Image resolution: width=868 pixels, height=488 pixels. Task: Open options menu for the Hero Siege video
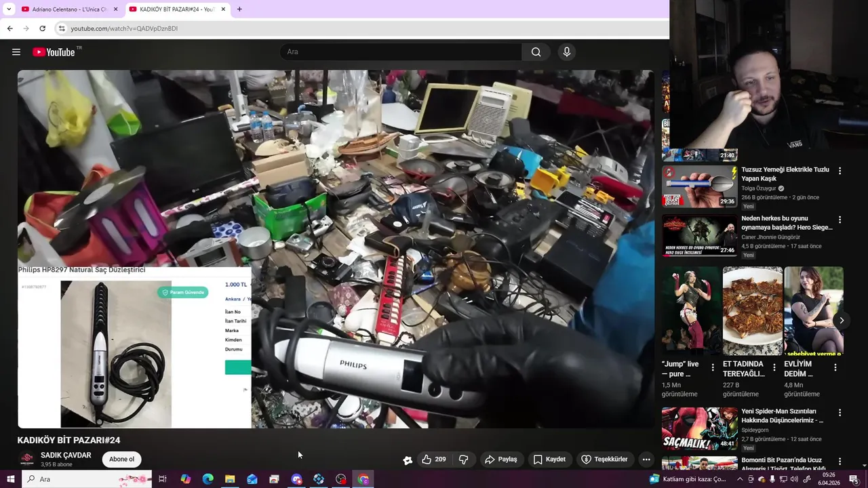pyautogui.click(x=840, y=220)
